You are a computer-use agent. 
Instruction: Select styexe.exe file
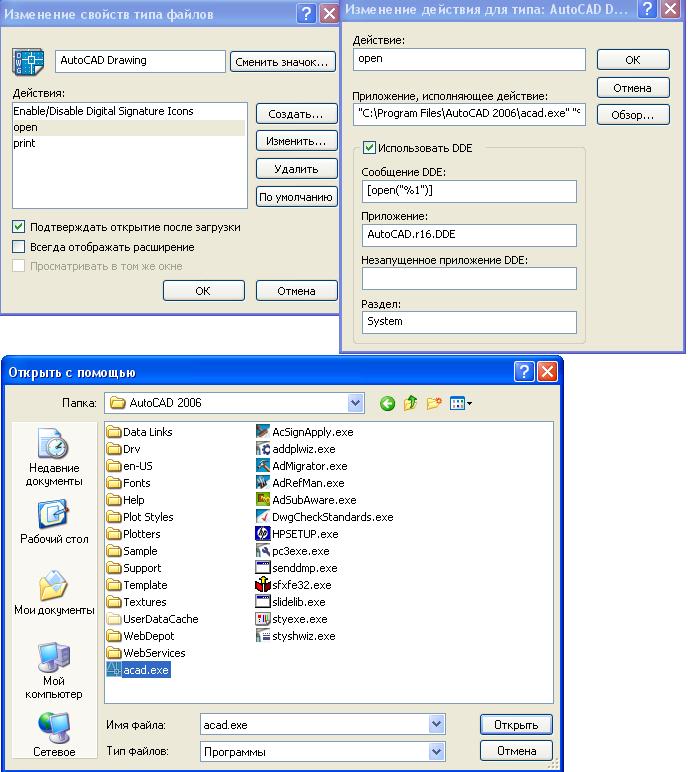point(292,619)
